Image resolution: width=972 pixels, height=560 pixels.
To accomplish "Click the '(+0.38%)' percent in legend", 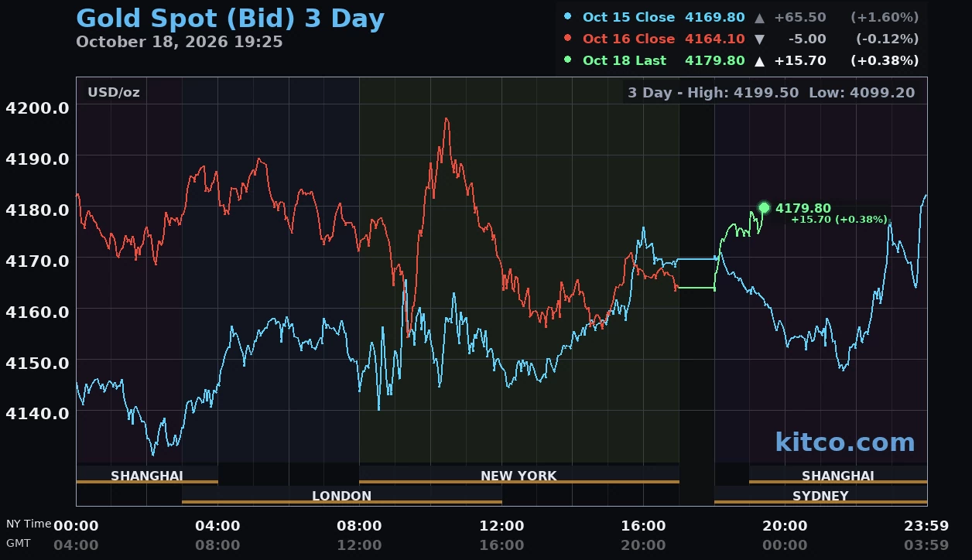I will coord(885,60).
